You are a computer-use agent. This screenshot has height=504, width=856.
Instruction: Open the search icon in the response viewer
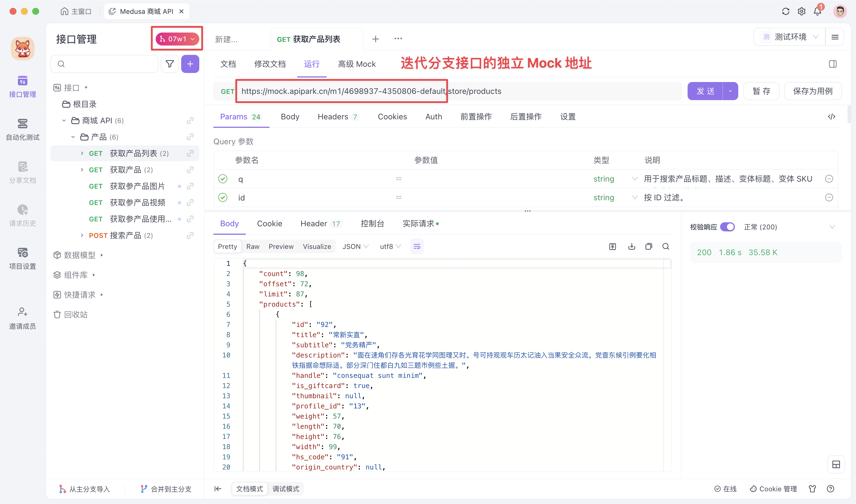(x=665, y=246)
